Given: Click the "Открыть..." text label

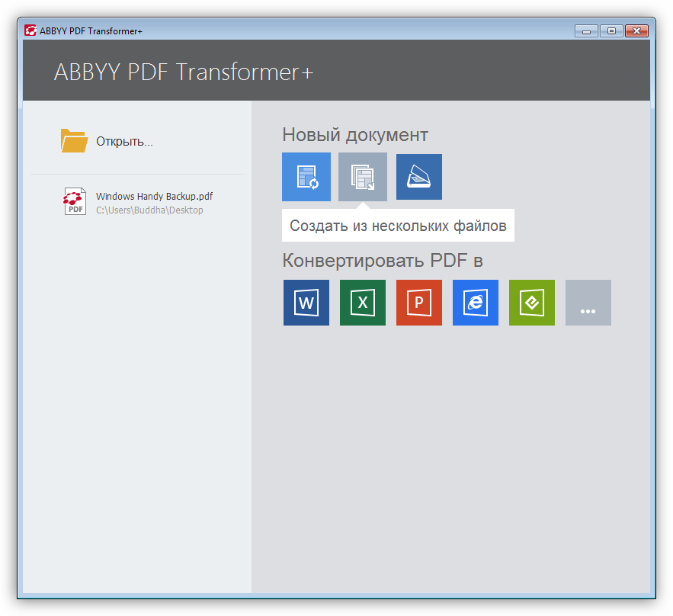Looking at the screenshot, I should click(x=124, y=142).
